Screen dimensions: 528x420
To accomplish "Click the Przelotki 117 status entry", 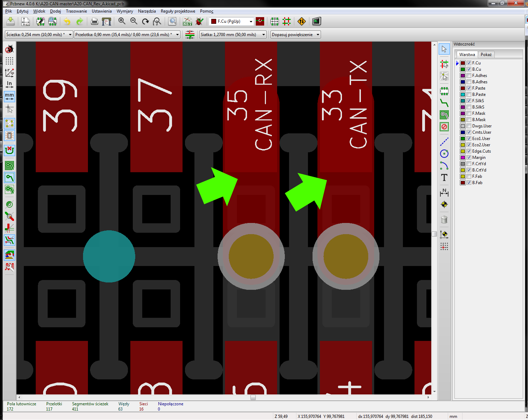I will click(x=54, y=406).
